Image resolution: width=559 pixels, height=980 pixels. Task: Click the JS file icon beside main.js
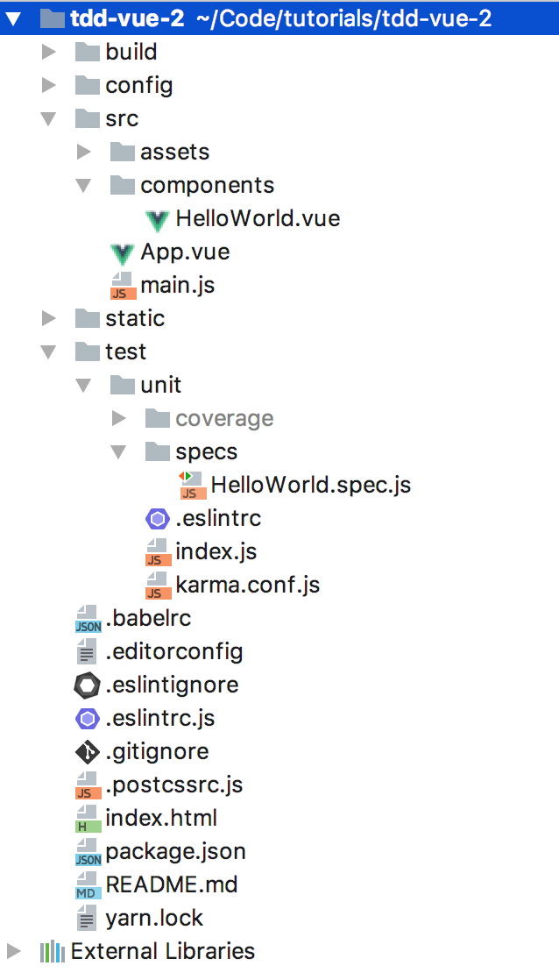click(123, 286)
